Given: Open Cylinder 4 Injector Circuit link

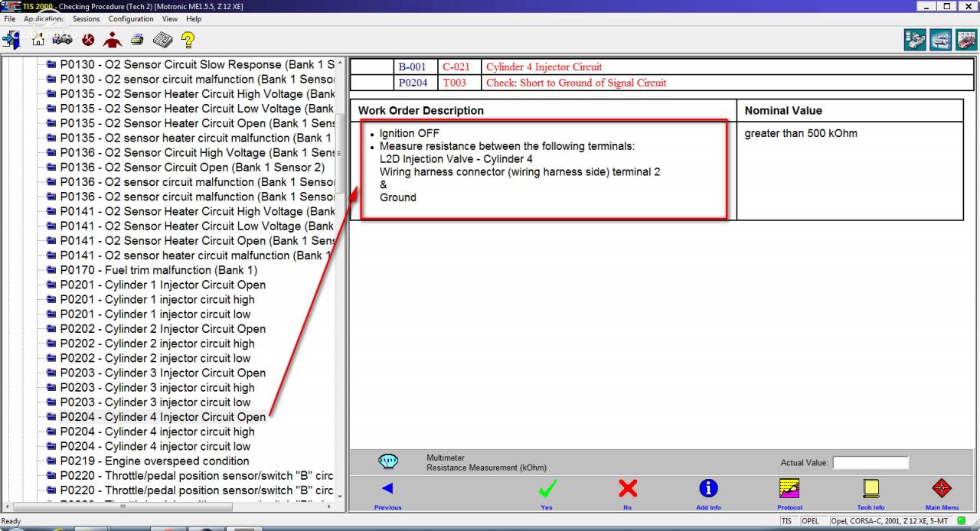Looking at the screenshot, I should tap(544, 67).
